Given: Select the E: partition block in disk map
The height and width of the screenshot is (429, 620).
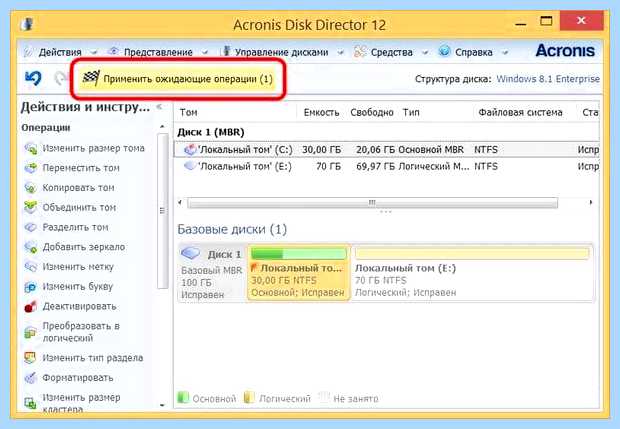Looking at the screenshot, I should (472, 272).
